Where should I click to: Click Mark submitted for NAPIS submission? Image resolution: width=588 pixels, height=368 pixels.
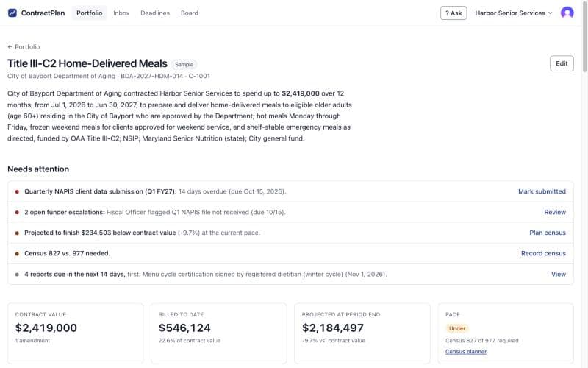(542, 191)
